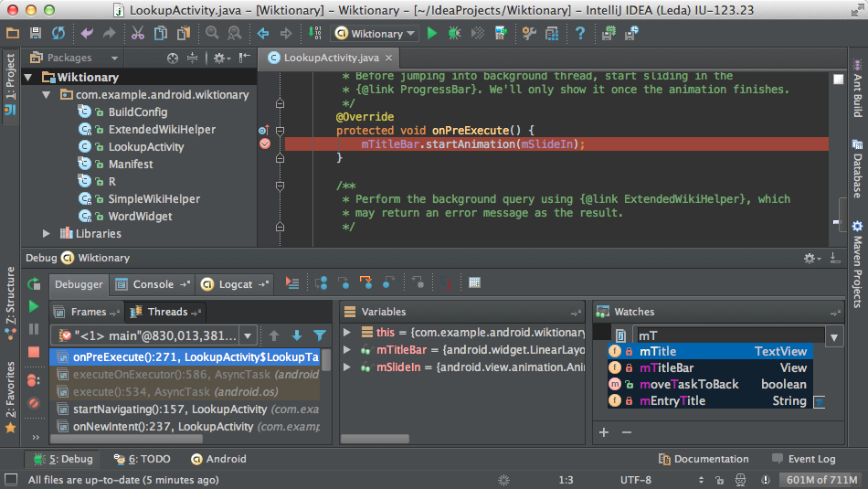Click Step Over debugger icon

321,283
